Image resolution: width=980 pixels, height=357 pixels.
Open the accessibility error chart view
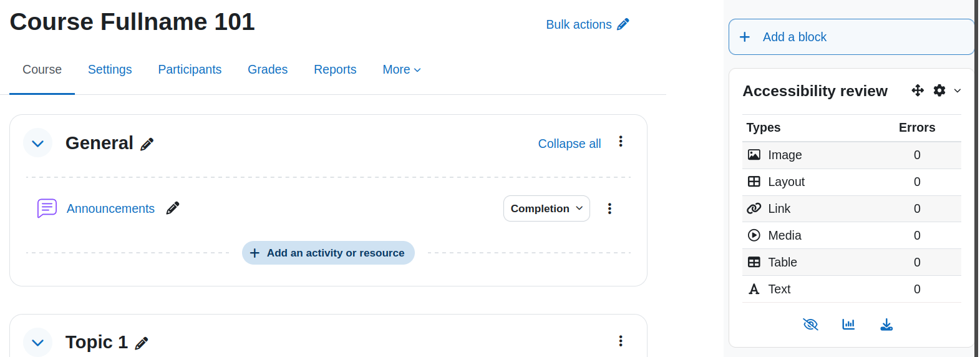[x=848, y=325]
